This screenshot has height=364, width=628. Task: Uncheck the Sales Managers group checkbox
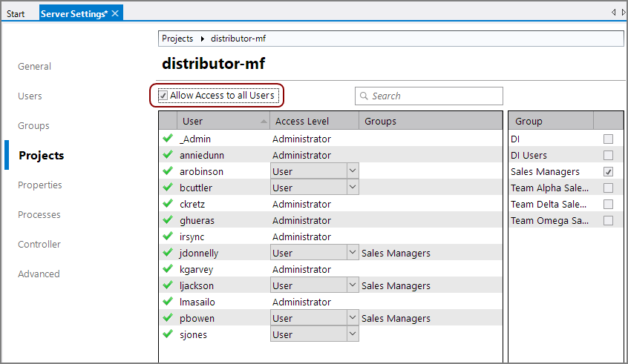click(608, 171)
